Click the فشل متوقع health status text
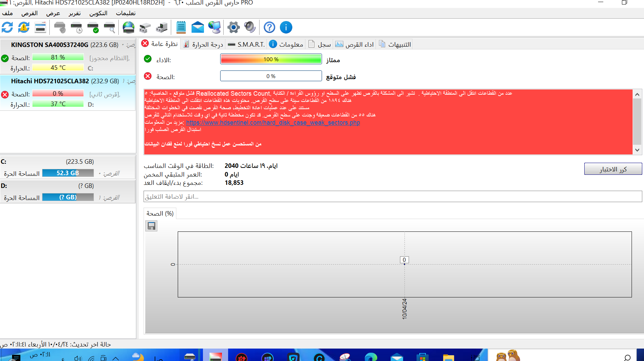The width and height of the screenshot is (644, 361). coord(341,77)
